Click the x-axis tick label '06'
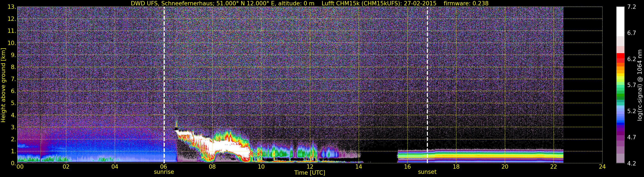This screenshot has width=644, height=177. click(164, 167)
